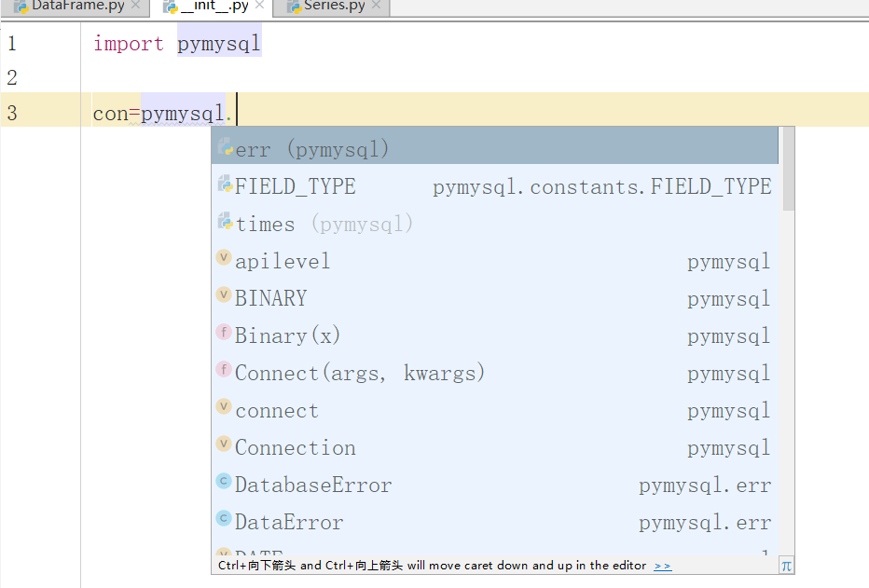Click the variable icon next to BINARY

click(224, 297)
